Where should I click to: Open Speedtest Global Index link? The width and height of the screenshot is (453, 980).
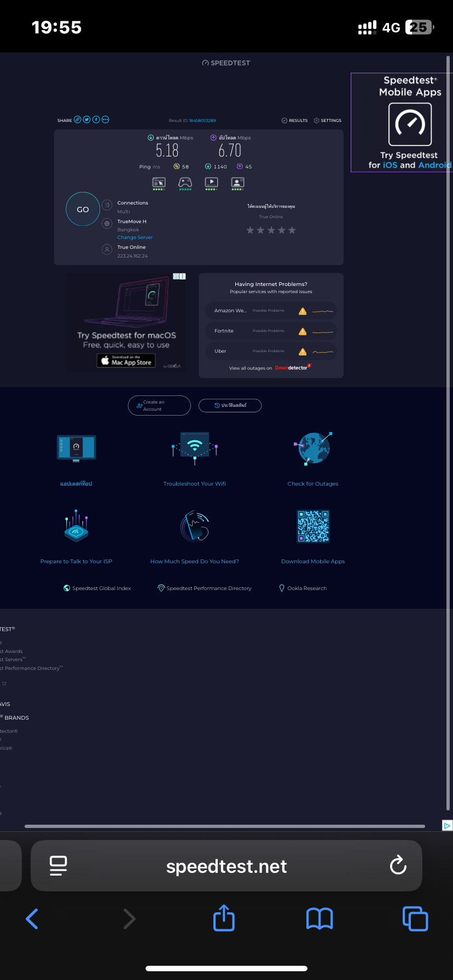[x=97, y=588]
